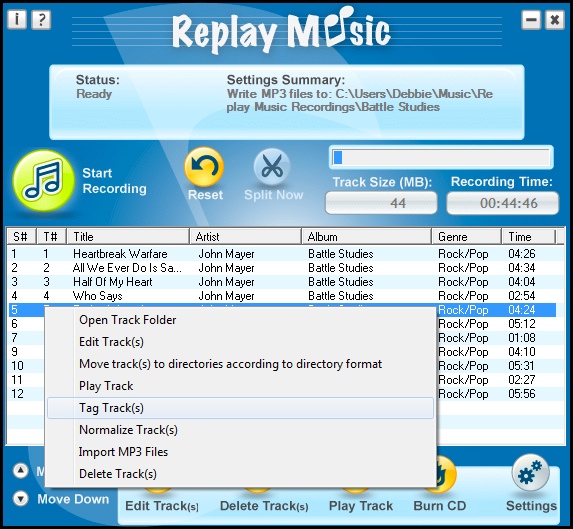Click the Track Size (MB) value field
Screen dimensions: 573x529
pos(381,203)
